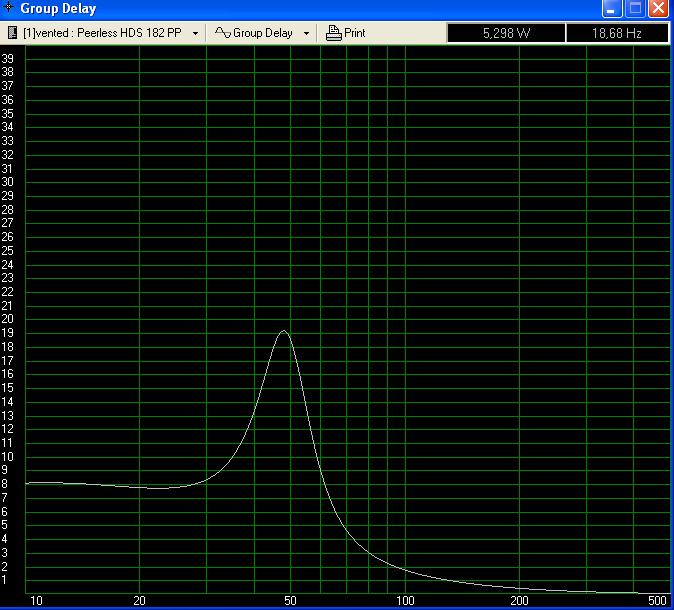The height and width of the screenshot is (610, 674).
Task: Click the 18,68 Hz frequency readout
Action: [x=617, y=33]
